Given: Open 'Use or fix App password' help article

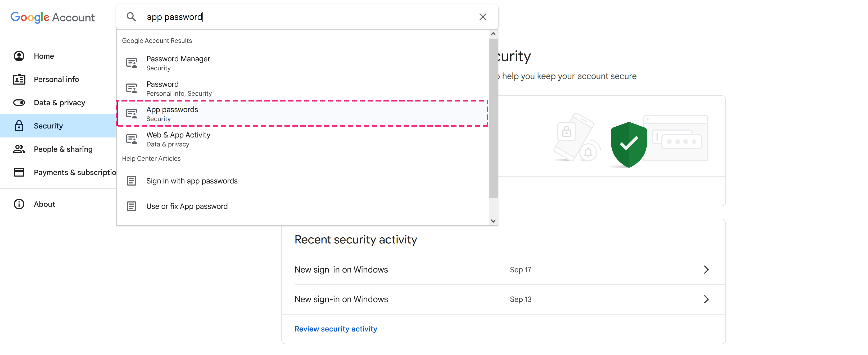Looking at the screenshot, I should point(302,206).
